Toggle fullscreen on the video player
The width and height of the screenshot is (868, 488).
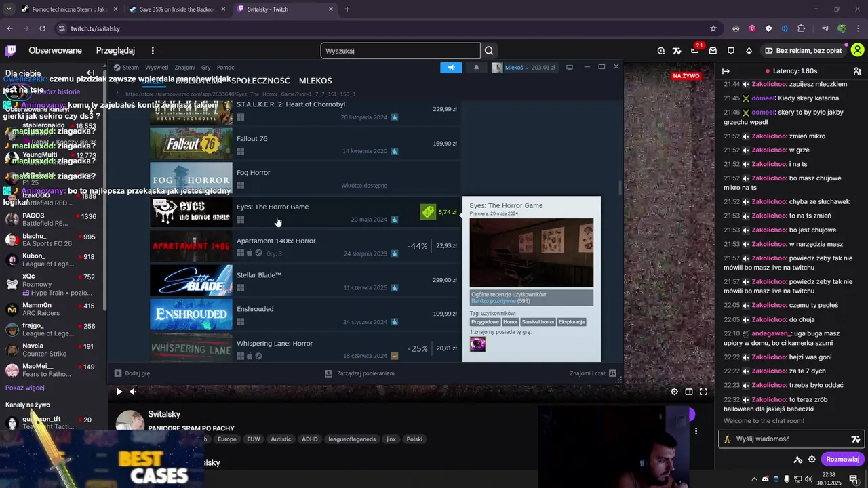(x=703, y=392)
